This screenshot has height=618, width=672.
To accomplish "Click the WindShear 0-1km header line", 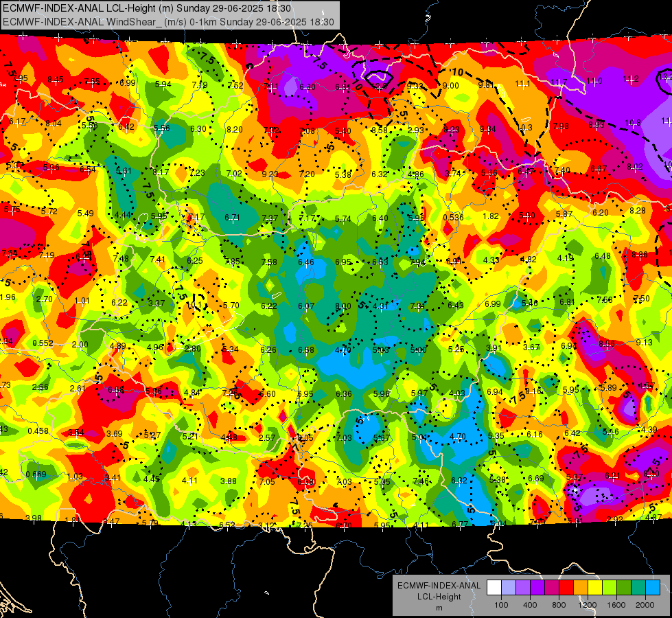I will pos(168,22).
